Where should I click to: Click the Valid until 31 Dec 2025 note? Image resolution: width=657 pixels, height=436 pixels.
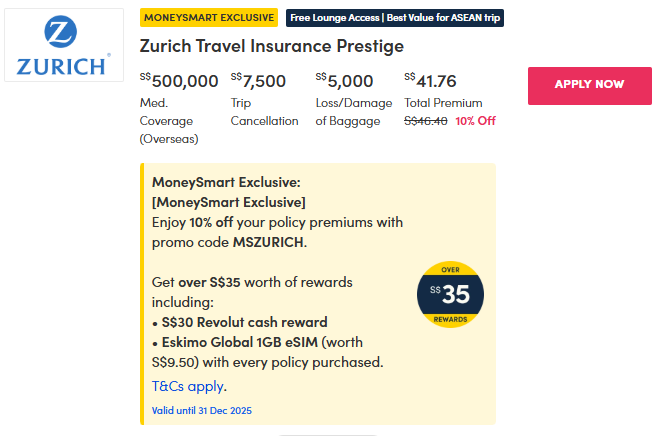click(x=203, y=411)
